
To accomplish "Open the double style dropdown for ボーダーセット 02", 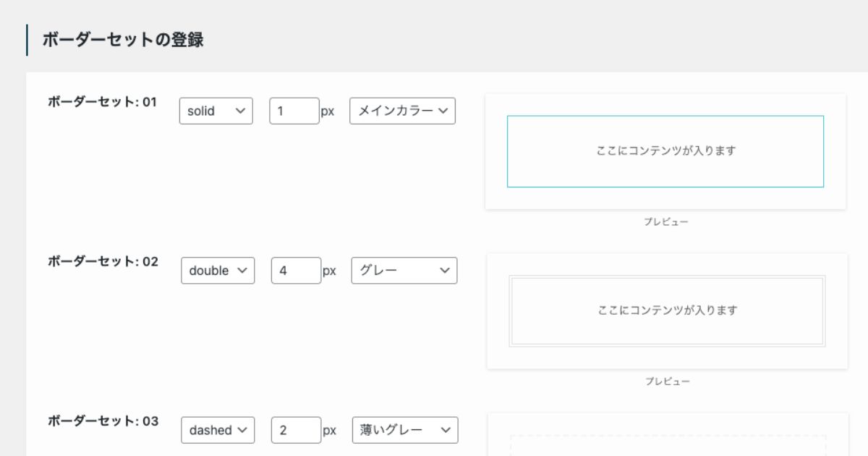I will click(x=217, y=270).
